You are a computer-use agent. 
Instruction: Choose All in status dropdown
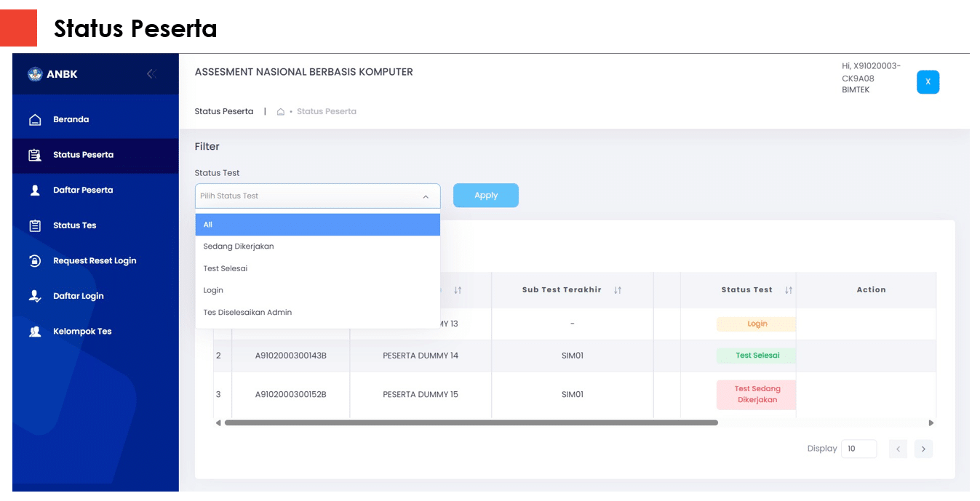(318, 225)
